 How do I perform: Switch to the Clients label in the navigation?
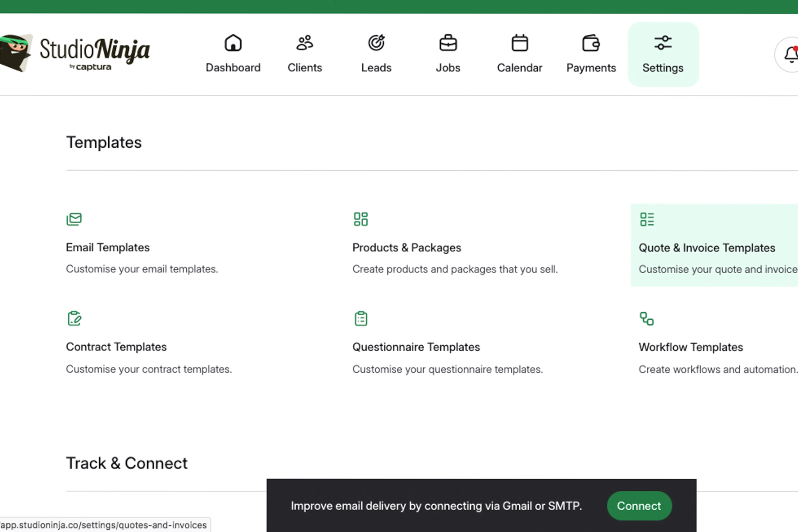tap(305, 68)
